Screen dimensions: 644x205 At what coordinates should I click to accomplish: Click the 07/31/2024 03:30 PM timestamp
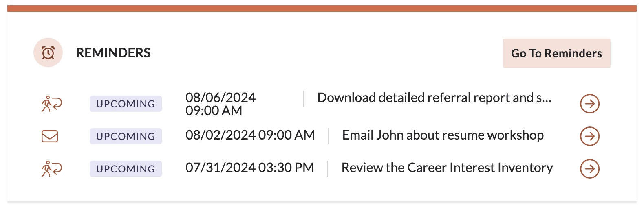click(249, 168)
